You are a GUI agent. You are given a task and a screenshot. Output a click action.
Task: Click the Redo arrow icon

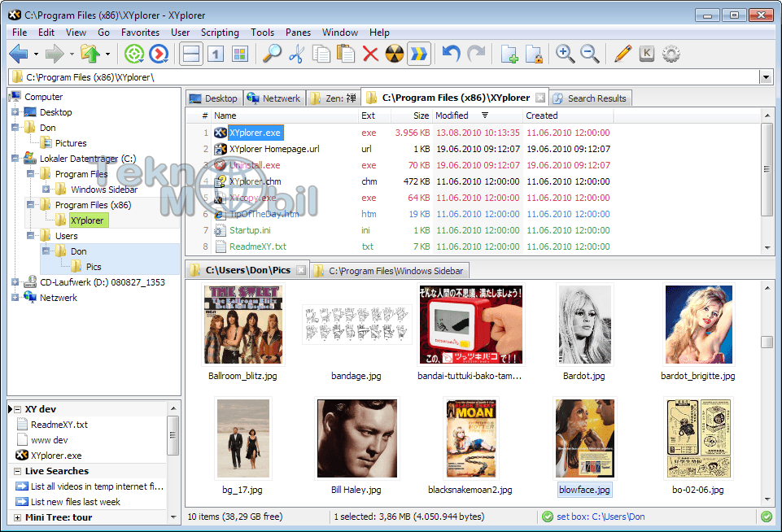click(476, 54)
